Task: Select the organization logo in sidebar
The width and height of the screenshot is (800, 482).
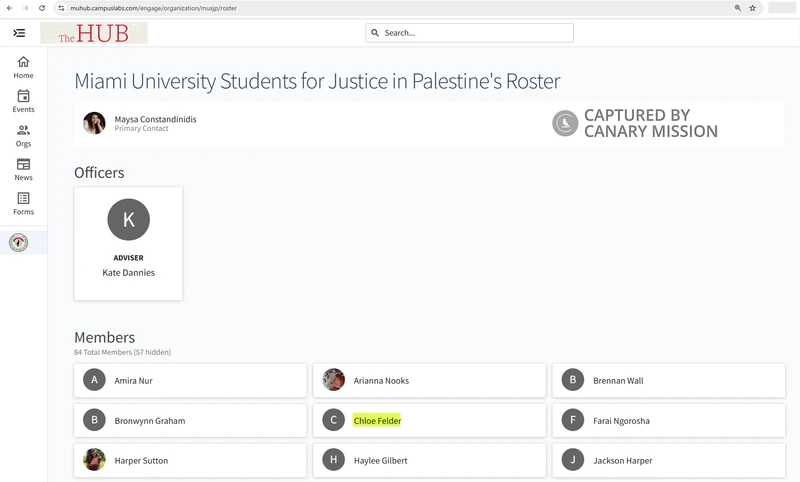Action: point(18,243)
